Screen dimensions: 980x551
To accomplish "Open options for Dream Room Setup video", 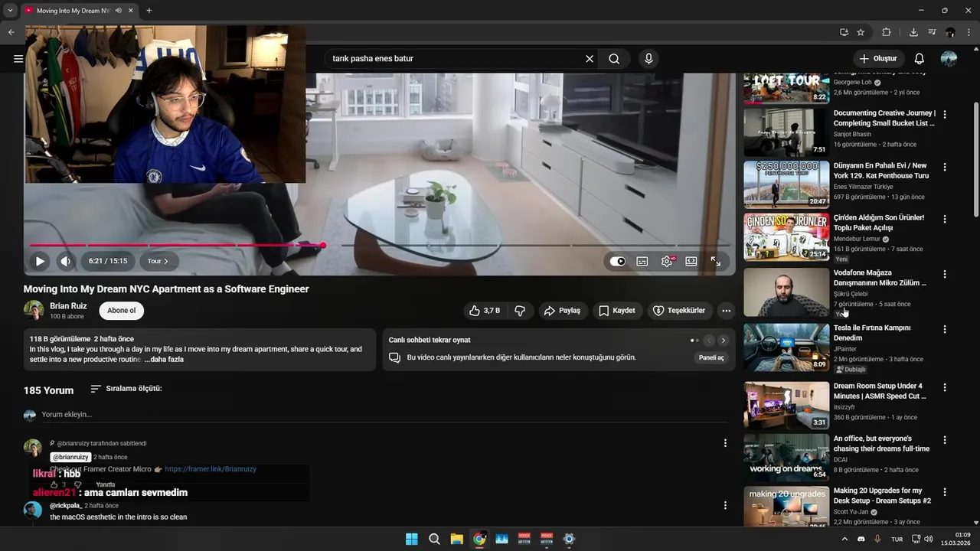I will point(945,387).
